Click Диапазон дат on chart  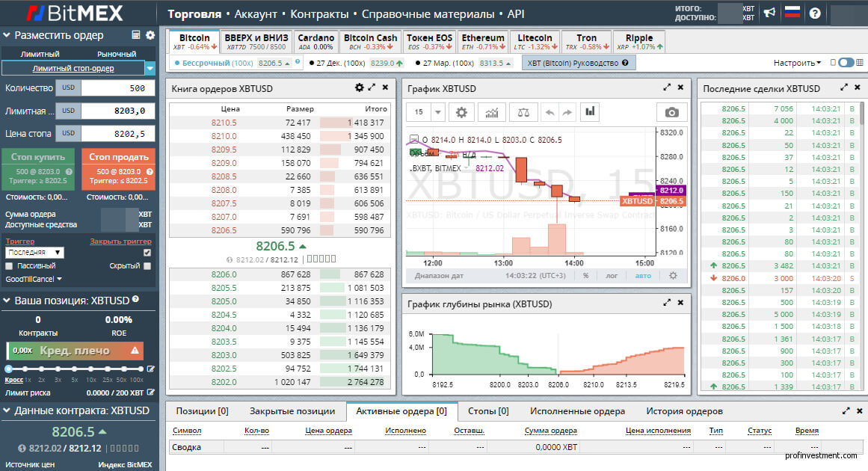click(x=438, y=276)
